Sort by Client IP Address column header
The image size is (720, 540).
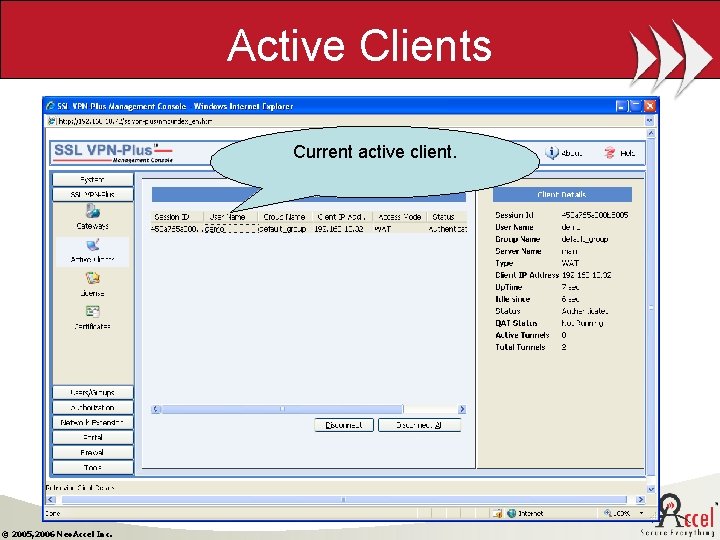pyautogui.click(x=343, y=217)
